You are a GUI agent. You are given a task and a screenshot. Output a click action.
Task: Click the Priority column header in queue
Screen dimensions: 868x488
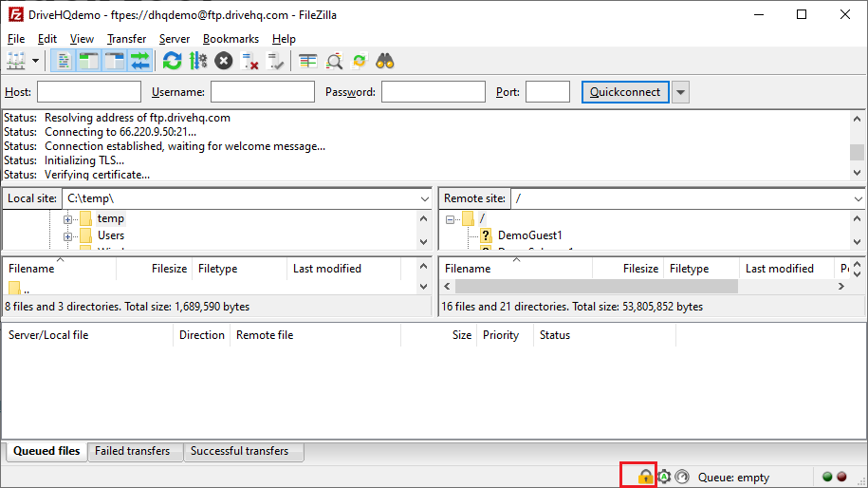pyautogui.click(x=501, y=335)
